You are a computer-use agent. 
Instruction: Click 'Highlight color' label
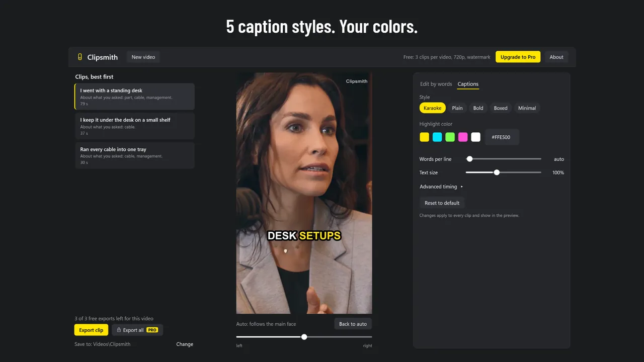pyautogui.click(x=436, y=124)
